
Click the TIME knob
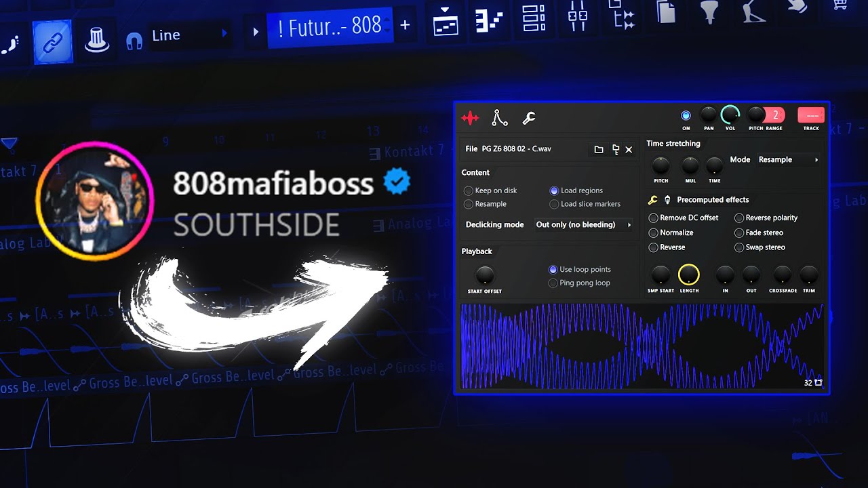715,166
